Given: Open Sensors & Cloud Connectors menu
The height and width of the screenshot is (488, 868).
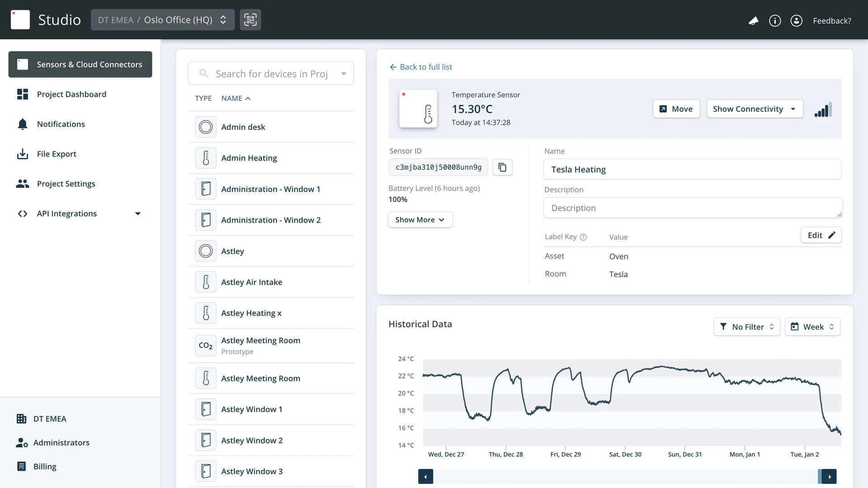Looking at the screenshot, I should (x=80, y=64).
